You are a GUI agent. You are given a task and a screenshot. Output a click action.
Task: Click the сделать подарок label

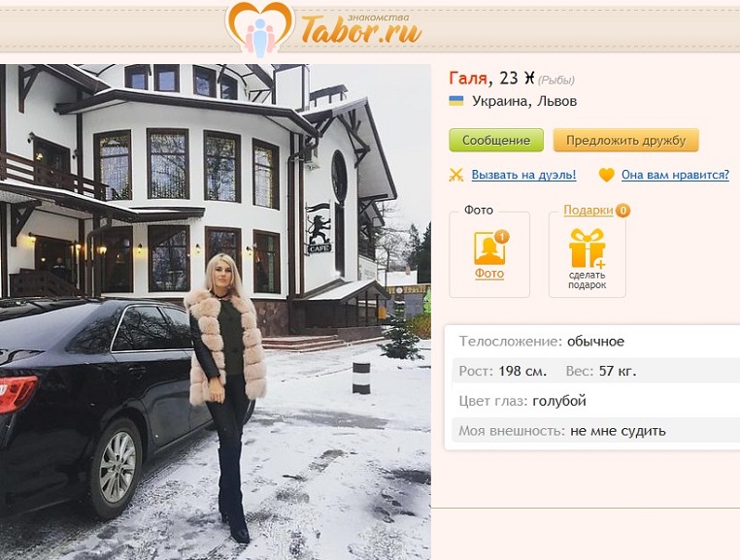(x=588, y=280)
